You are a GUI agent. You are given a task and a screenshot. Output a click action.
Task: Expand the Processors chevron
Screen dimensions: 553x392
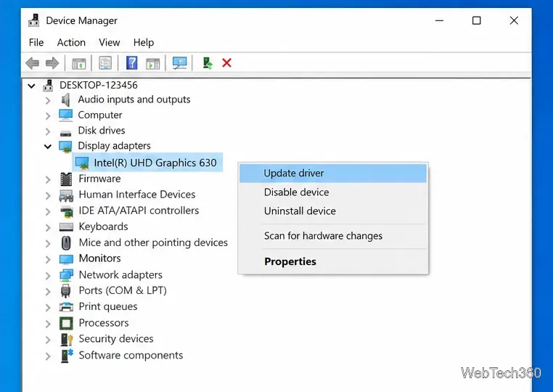(48, 324)
